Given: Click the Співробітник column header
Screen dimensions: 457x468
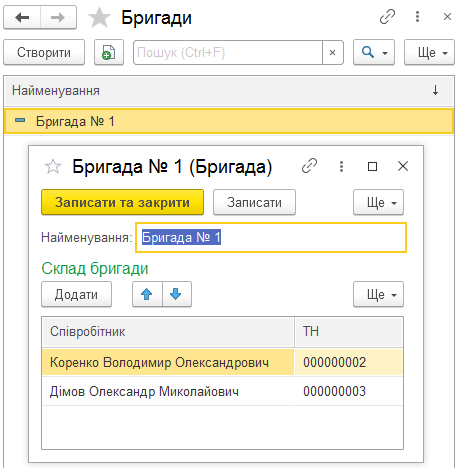Looking at the screenshot, I should (x=168, y=332).
